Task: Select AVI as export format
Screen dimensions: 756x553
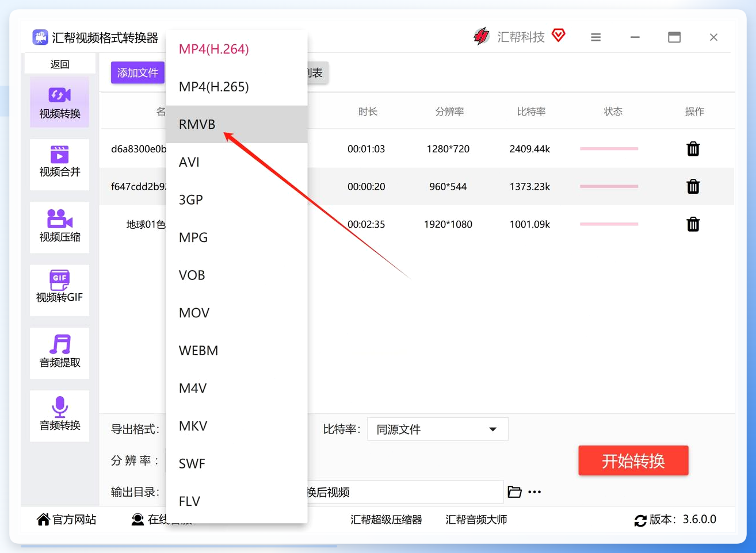Action: pyautogui.click(x=237, y=162)
